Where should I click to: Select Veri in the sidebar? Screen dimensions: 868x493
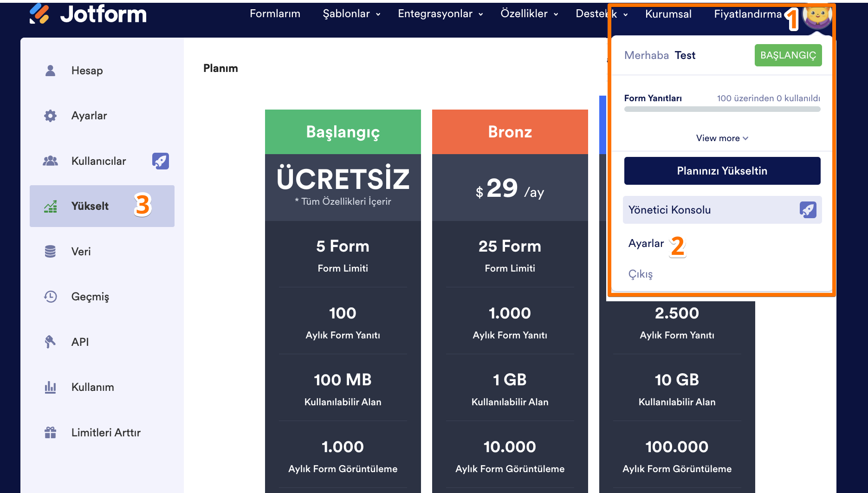pyautogui.click(x=102, y=252)
